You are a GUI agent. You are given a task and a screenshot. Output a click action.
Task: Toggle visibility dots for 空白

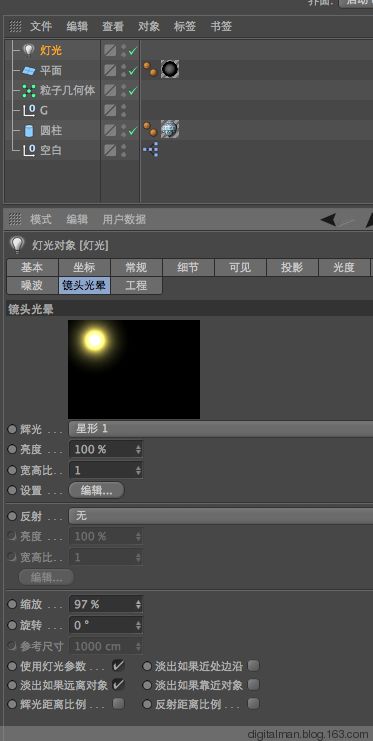click(123, 150)
